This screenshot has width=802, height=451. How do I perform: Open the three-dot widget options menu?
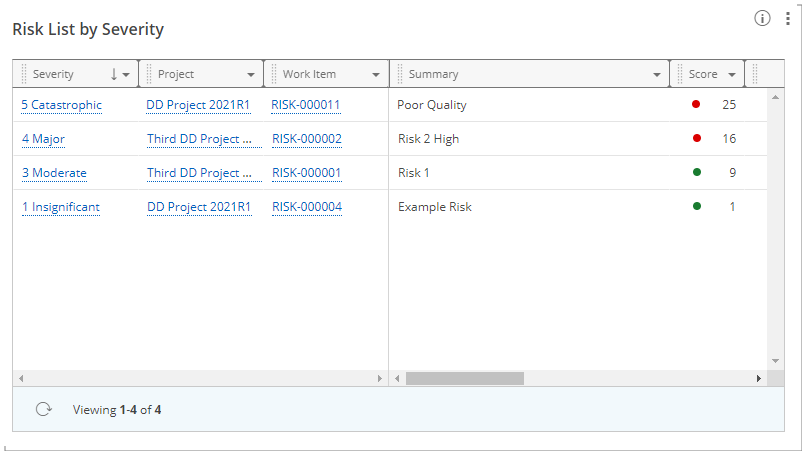[787, 18]
